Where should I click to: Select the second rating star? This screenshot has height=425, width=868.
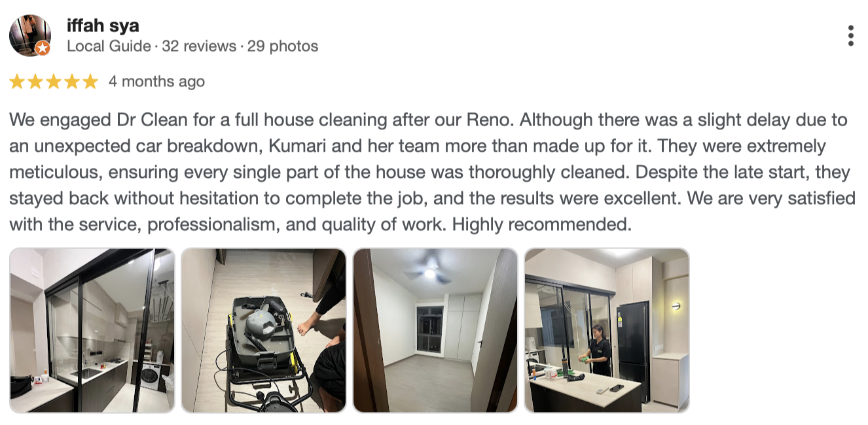click(x=35, y=82)
